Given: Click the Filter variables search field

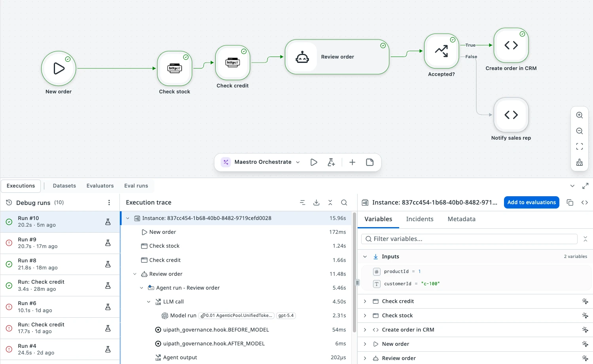Looking at the screenshot, I should 469,239.
